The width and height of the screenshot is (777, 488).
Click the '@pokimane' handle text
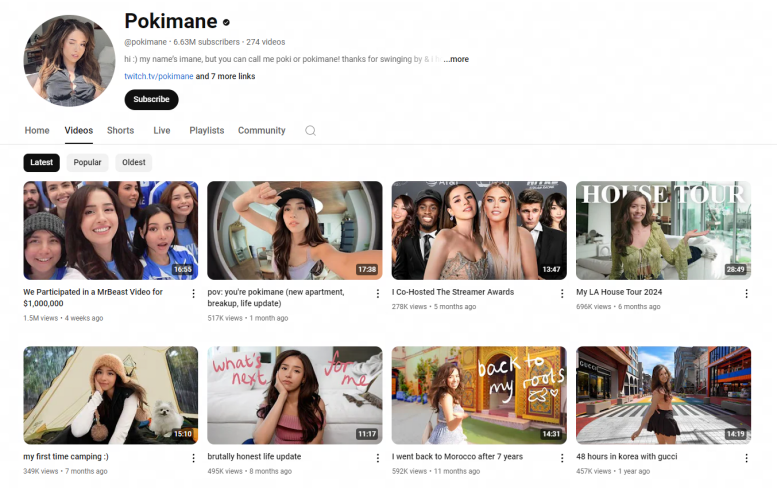146,42
